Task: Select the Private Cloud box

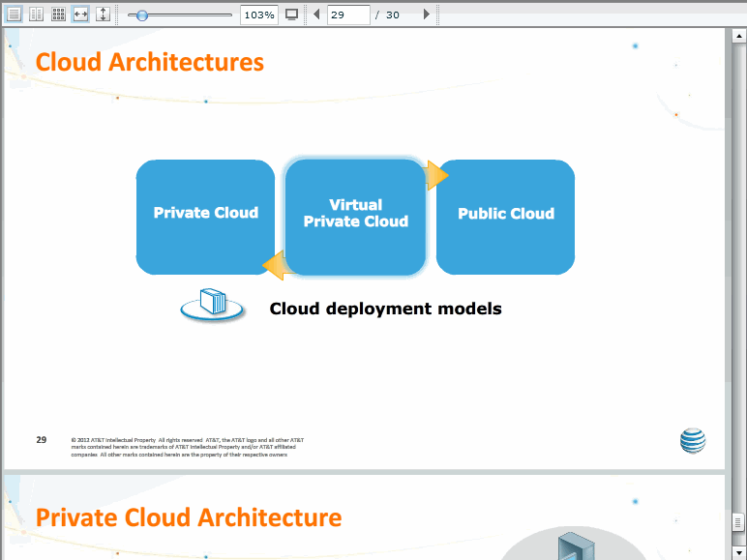Action: point(205,218)
